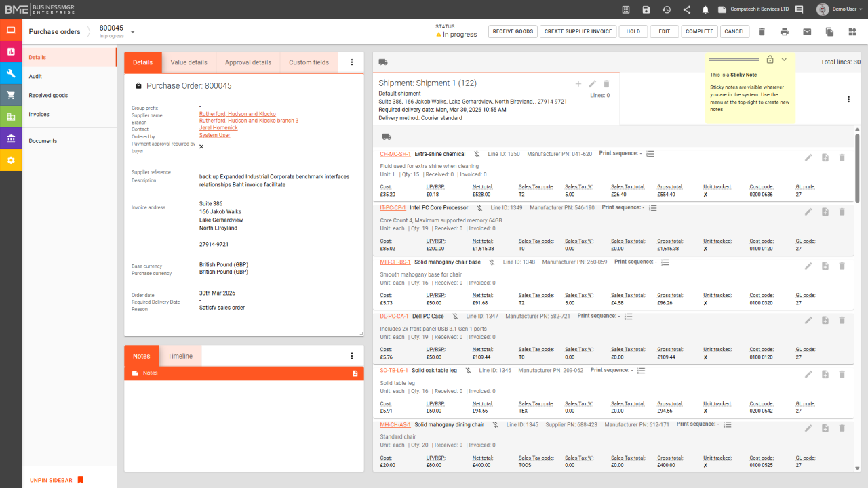868x488 pixels.
Task: Delete the Intel PC Core Processor line
Action: click(x=842, y=211)
